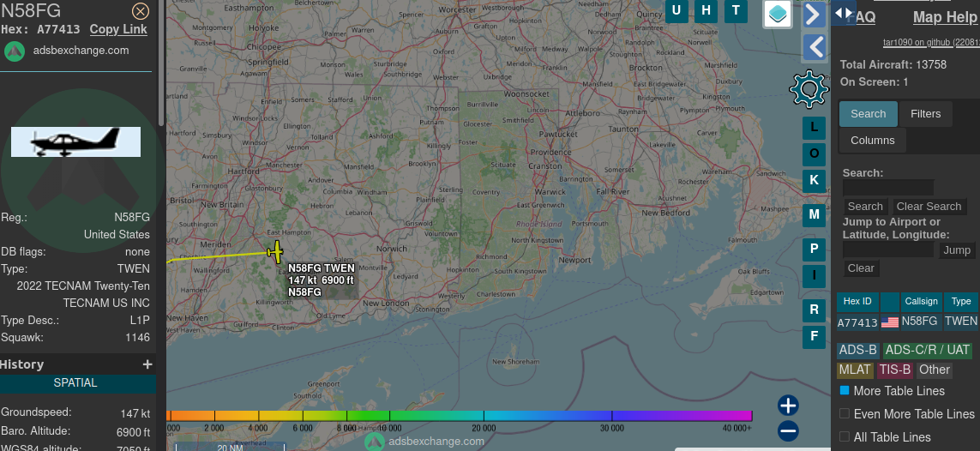The width and height of the screenshot is (980, 451).
Task: Click the Groundspeed value 147 kt
Action: 135,413
